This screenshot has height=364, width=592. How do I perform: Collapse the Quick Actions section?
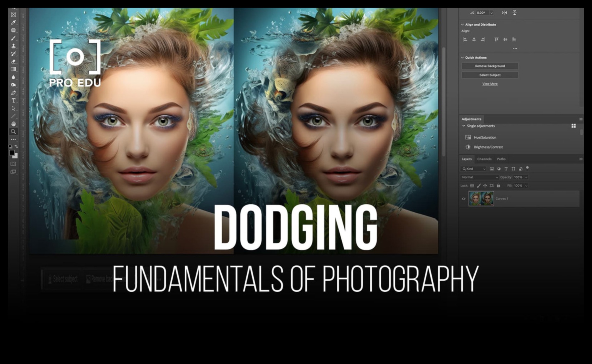tap(462, 58)
